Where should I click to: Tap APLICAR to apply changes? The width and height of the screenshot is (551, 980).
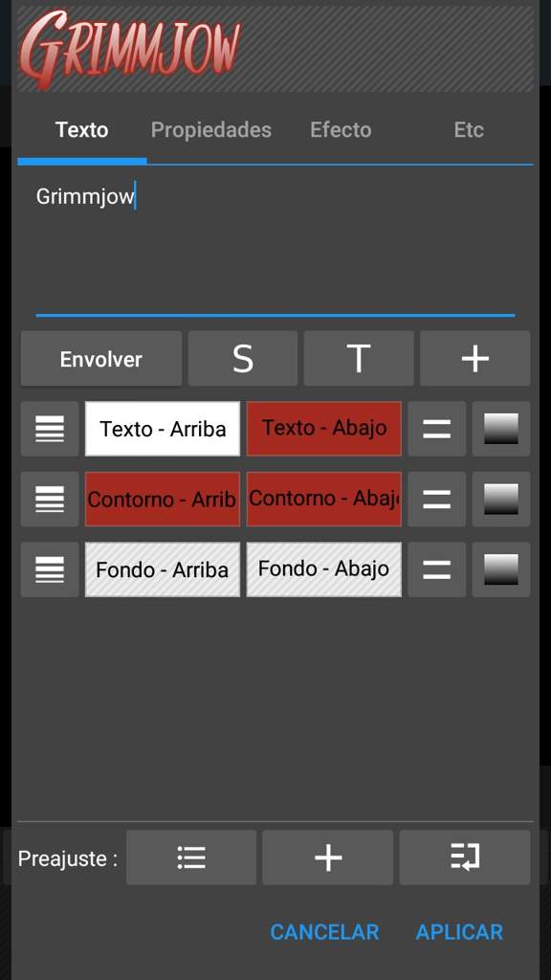tap(459, 932)
